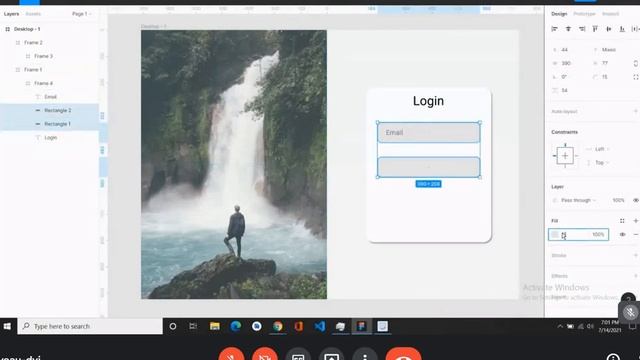Open meeting more options three-dot button

click(x=365, y=354)
